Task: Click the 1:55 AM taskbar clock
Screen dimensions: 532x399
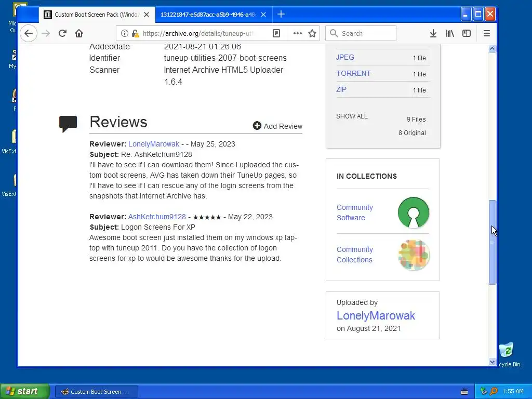Action: [513, 392]
